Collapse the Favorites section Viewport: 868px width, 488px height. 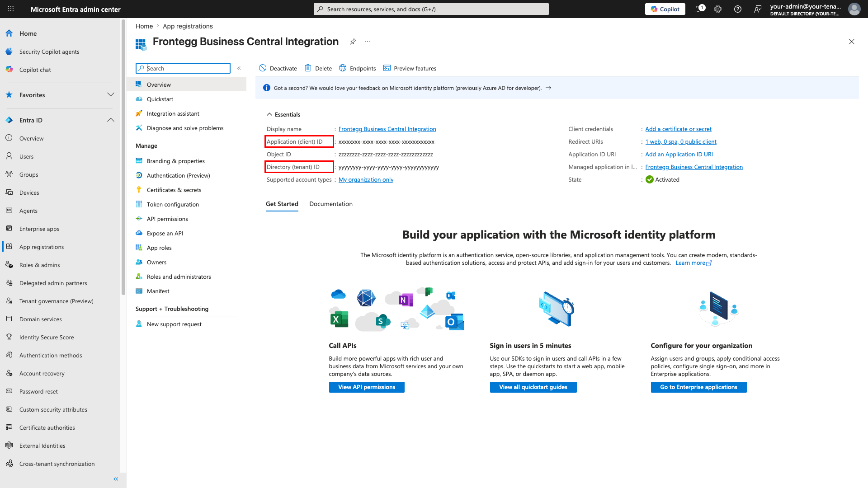point(111,95)
